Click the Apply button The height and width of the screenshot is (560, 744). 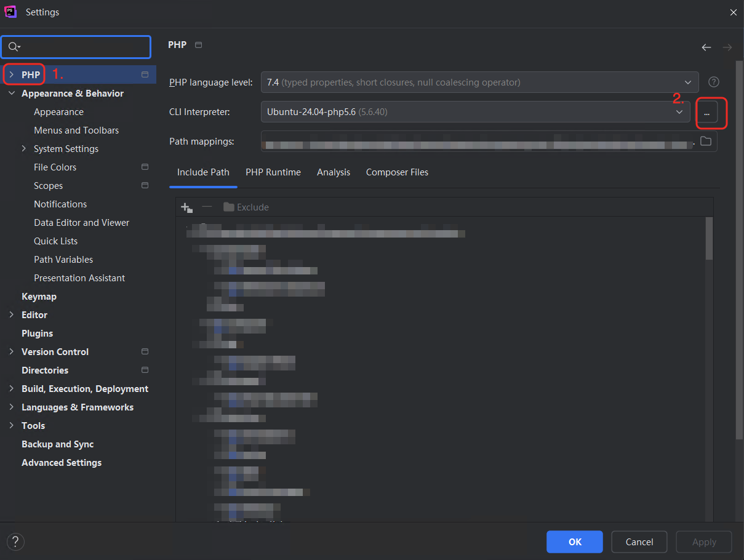click(x=704, y=542)
